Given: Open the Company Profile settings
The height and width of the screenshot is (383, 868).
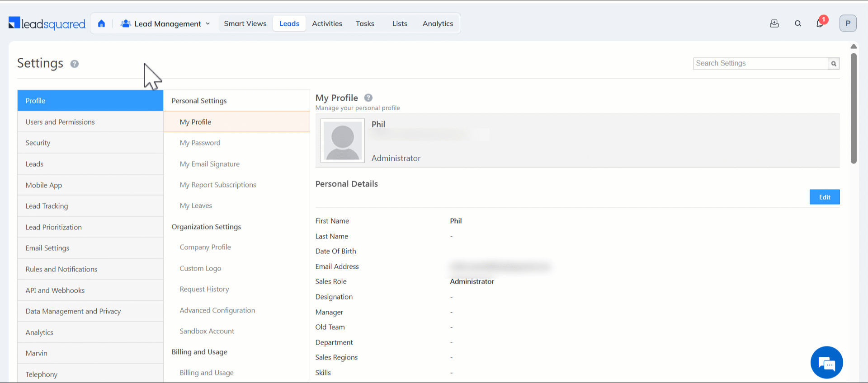Looking at the screenshot, I should pyautogui.click(x=205, y=247).
